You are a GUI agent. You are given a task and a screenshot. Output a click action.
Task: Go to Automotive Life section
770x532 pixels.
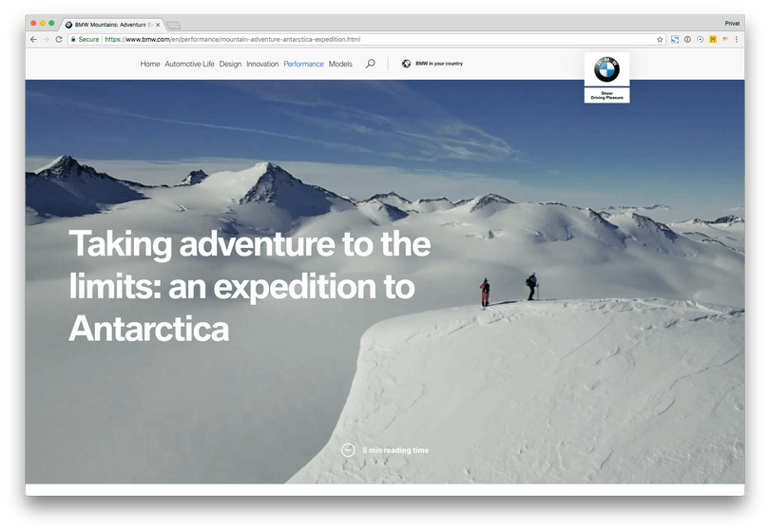(x=189, y=64)
